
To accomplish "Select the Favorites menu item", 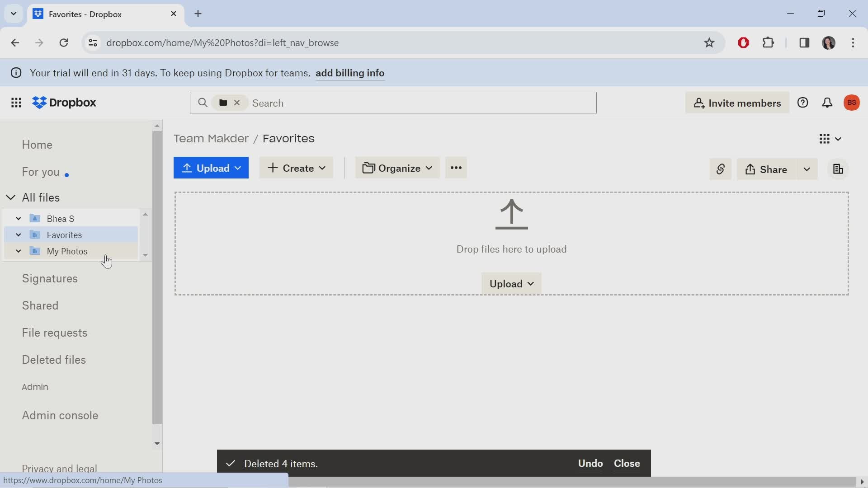I will tap(65, 234).
